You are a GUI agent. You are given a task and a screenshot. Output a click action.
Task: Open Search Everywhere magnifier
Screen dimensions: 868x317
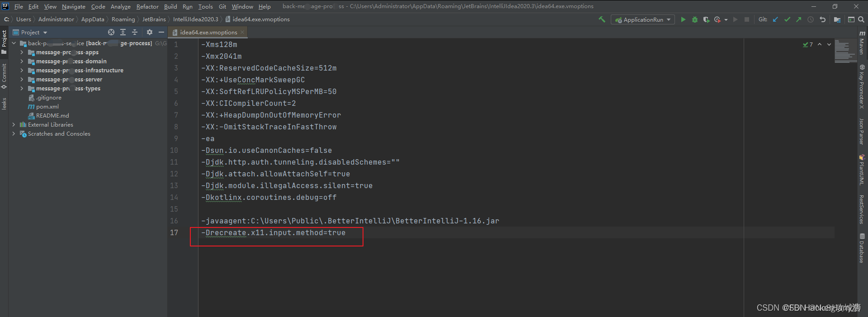pyautogui.click(x=861, y=19)
